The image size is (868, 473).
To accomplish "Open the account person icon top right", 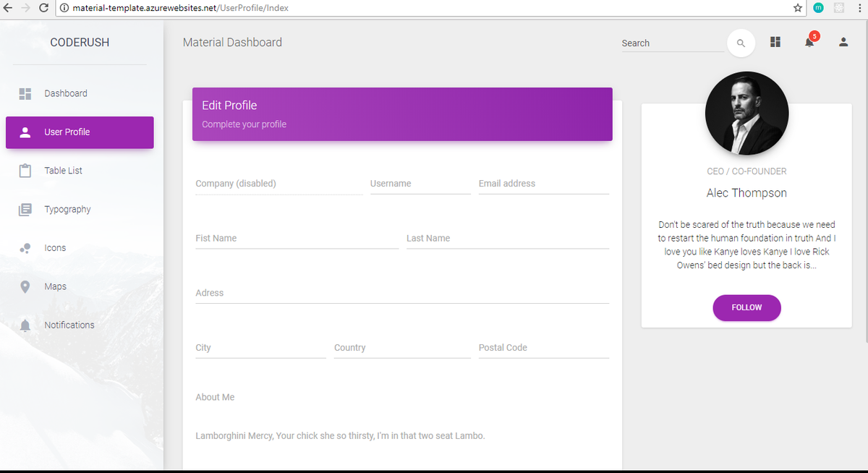I will [843, 42].
